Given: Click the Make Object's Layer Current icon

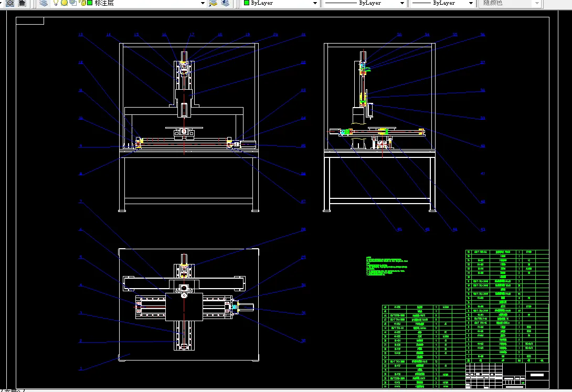Looking at the screenshot, I should coord(213,3).
